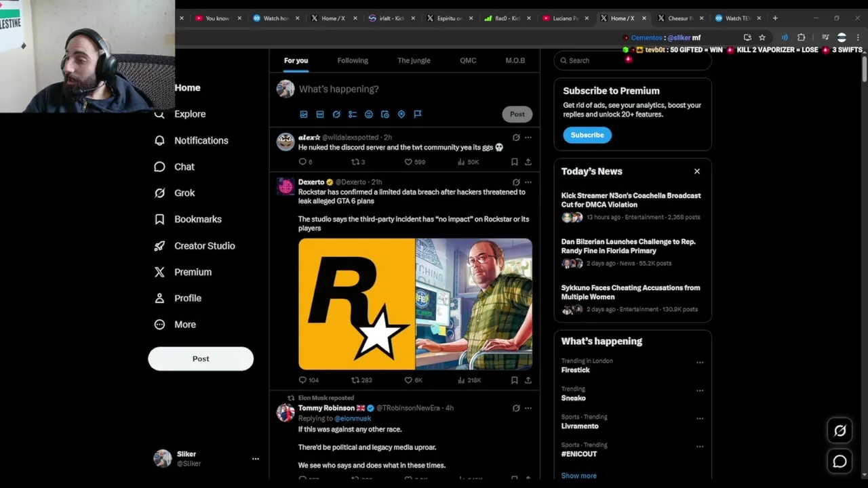The image size is (868, 488).
Task: Open options for the #ENICOUT trend
Action: 700,447
